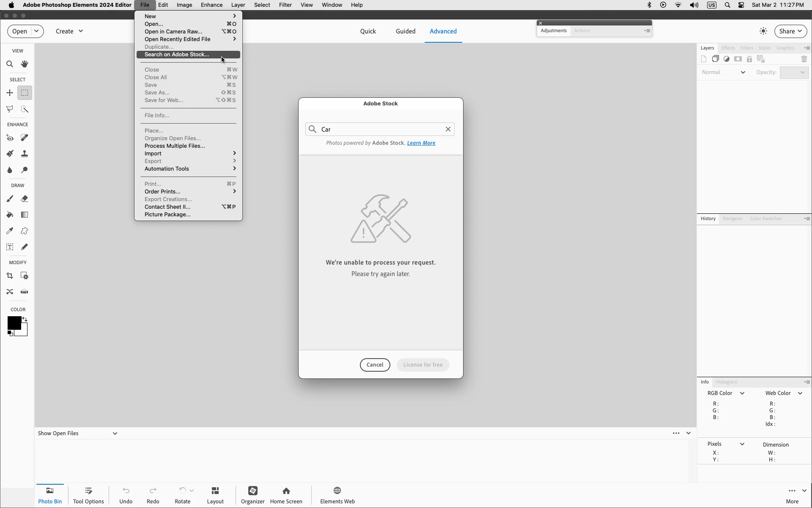Toggle the Photo Bin panel
This screenshot has width=812, height=508.
(50, 495)
